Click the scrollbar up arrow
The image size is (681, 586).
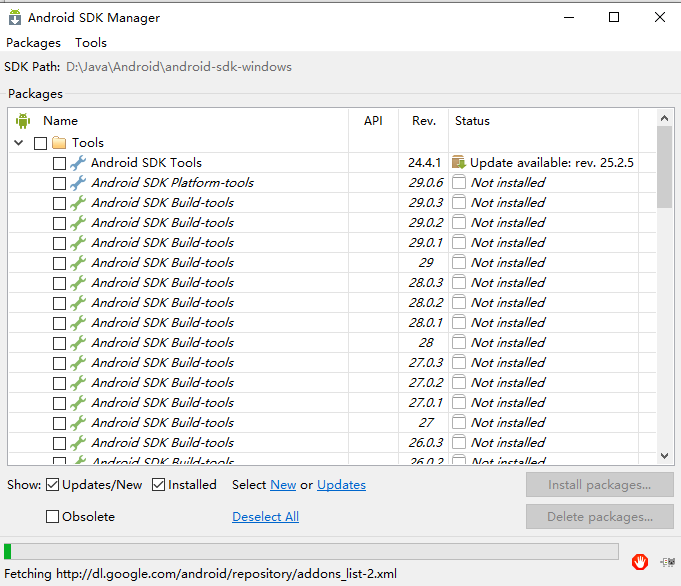tap(664, 118)
